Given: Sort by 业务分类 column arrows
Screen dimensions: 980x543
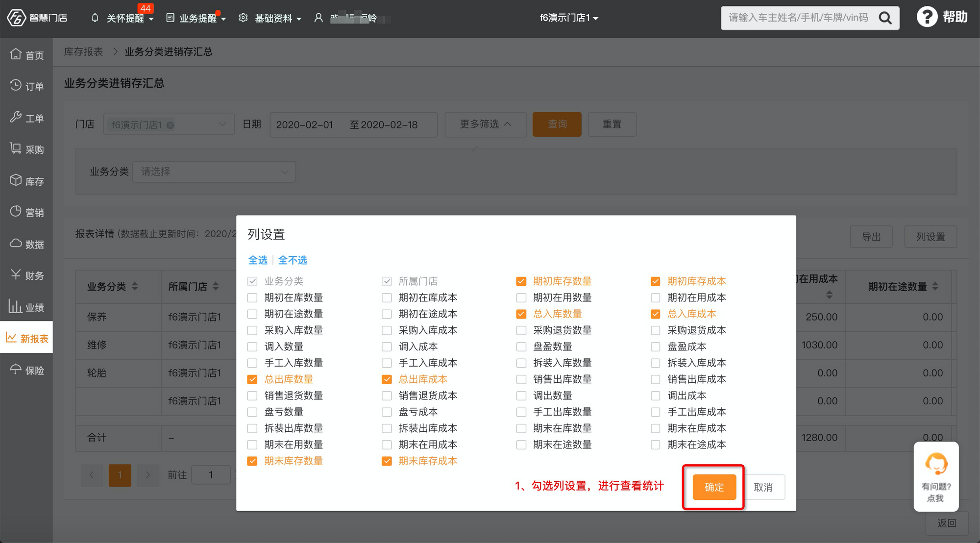Looking at the screenshot, I should click(x=135, y=286).
